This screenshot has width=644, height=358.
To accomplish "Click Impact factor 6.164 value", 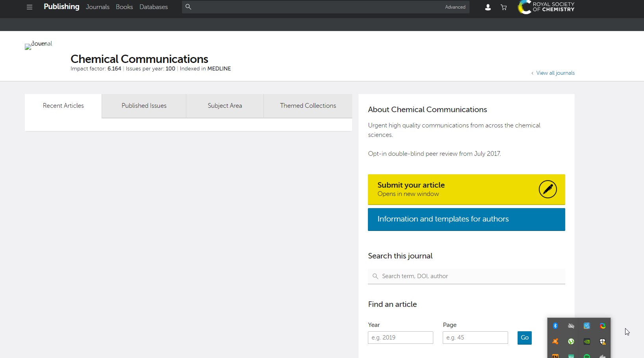I will (x=114, y=68).
